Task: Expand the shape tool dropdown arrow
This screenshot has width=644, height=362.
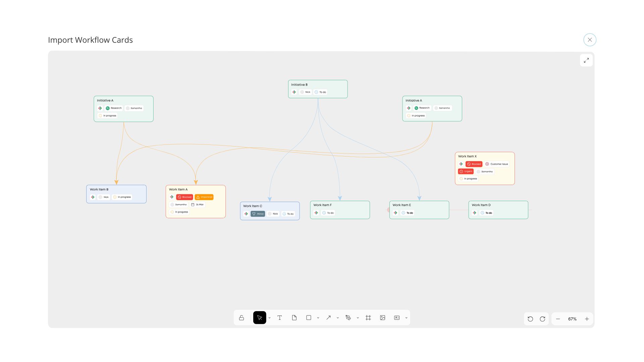Action: click(318, 318)
